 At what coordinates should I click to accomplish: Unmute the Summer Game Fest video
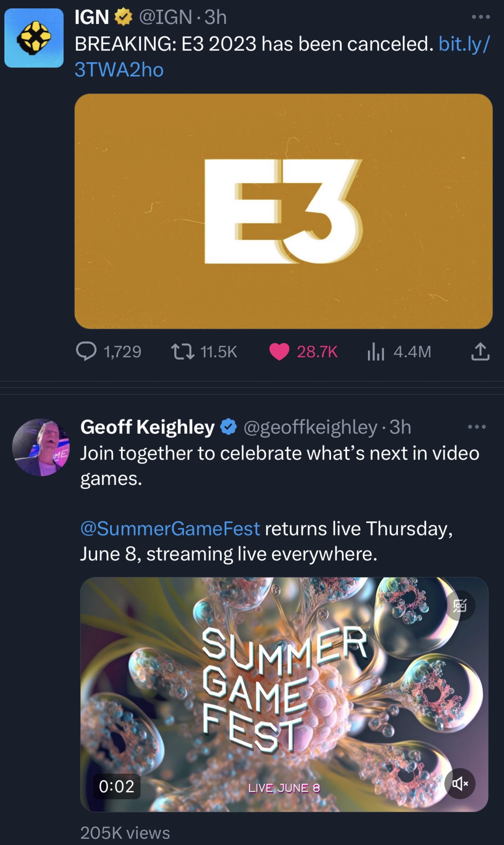tap(460, 783)
